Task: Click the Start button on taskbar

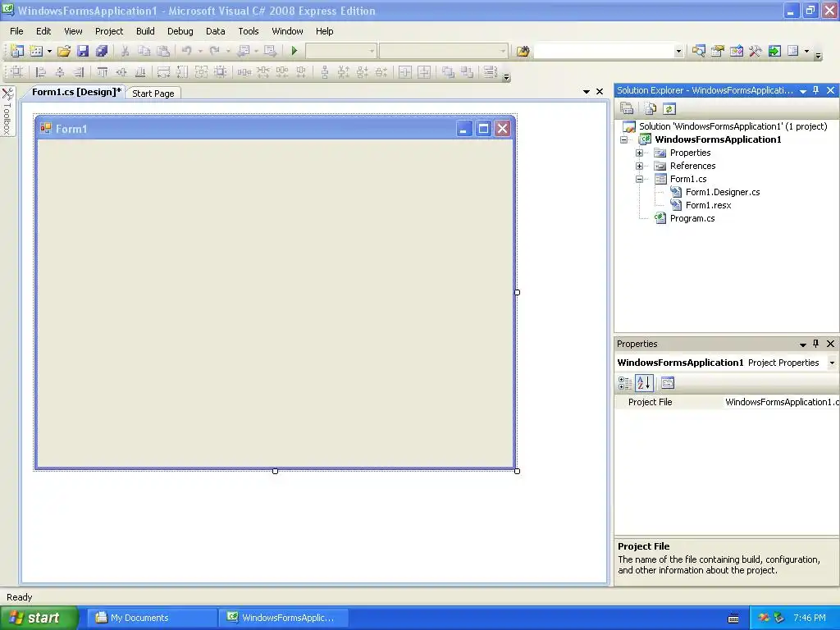Action: (39, 618)
